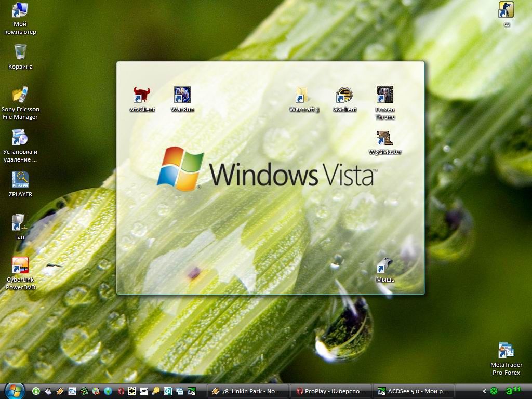Switch to the '78. Linkin Park' Winamp taskbar button
The image size is (532, 399).
[x=247, y=391]
